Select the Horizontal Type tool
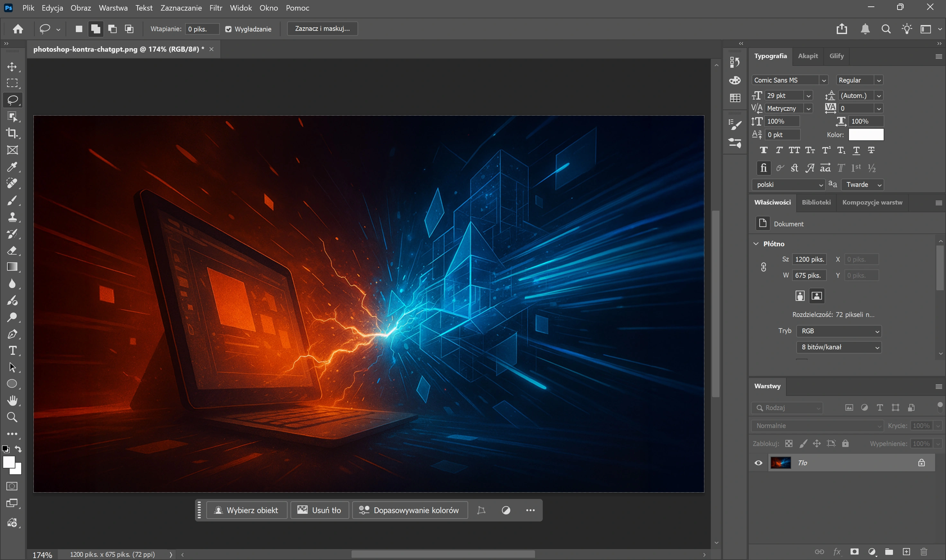The width and height of the screenshot is (946, 560). pyautogui.click(x=12, y=351)
